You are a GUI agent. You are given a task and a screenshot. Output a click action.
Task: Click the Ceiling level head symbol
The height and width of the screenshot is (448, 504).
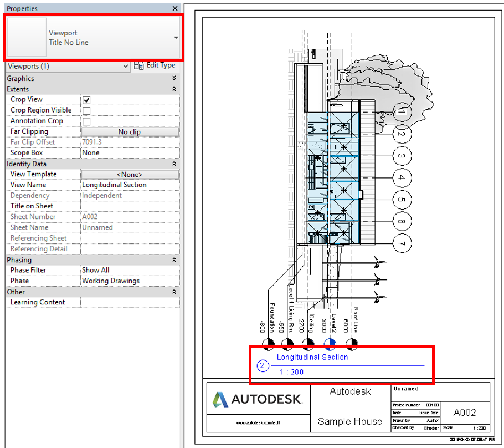pos(309,344)
